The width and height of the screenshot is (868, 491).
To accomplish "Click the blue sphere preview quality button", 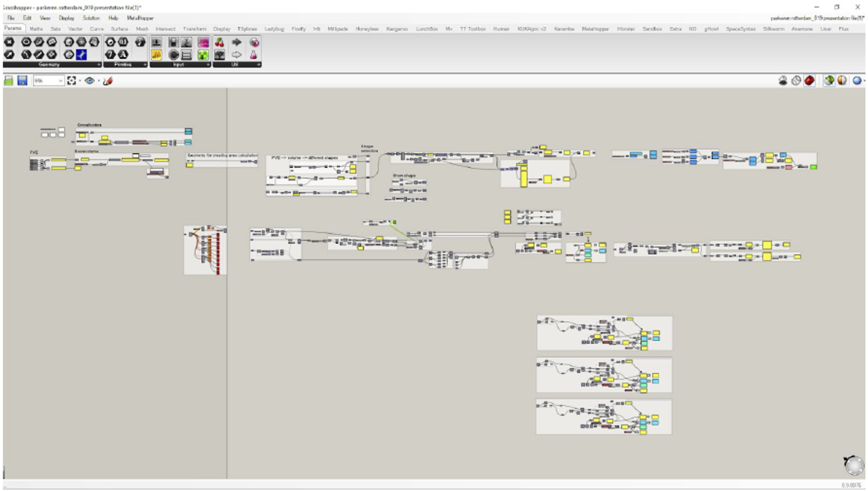I will tap(857, 81).
